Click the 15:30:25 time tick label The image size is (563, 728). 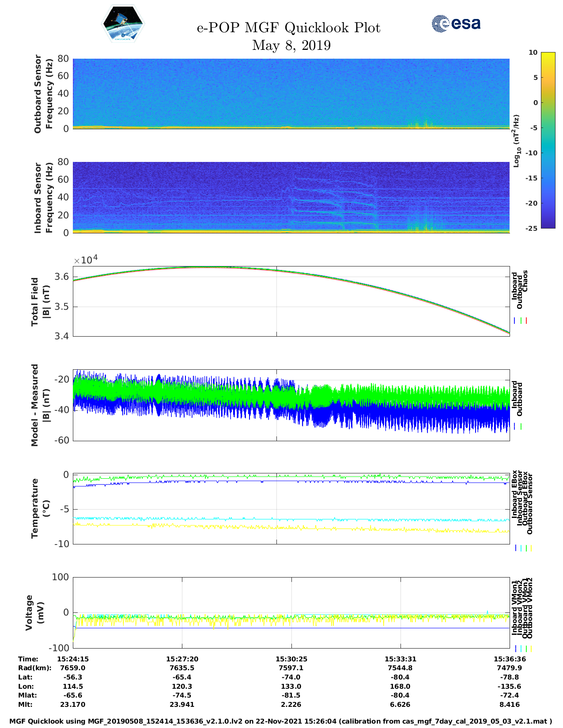pos(291,659)
